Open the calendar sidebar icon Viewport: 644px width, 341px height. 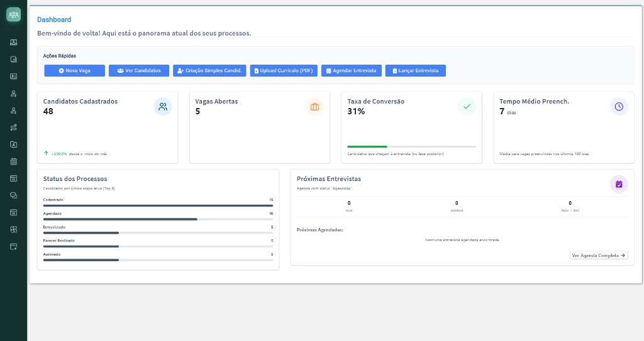(x=14, y=161)
